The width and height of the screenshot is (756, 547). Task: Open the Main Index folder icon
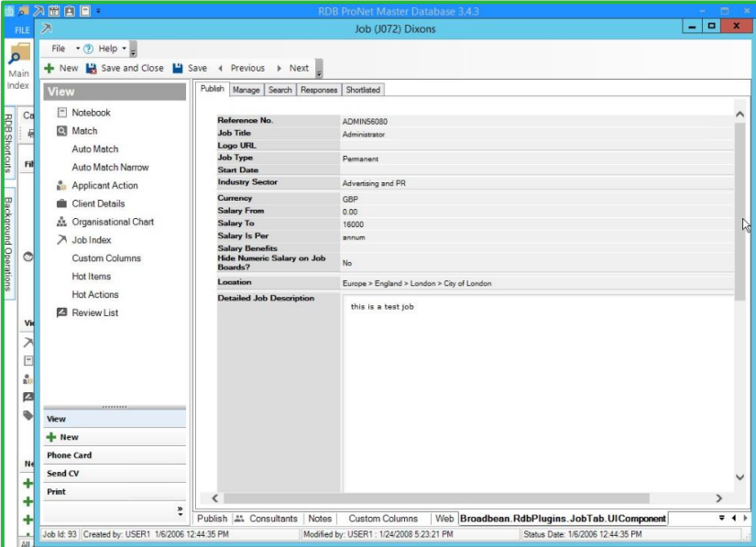[x=19, y=54]
